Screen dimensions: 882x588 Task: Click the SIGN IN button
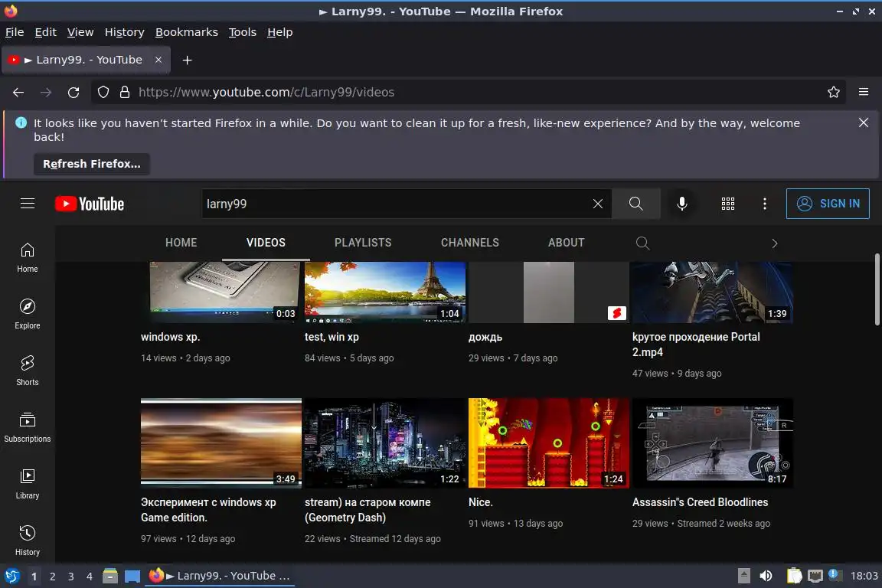point(828,204)
